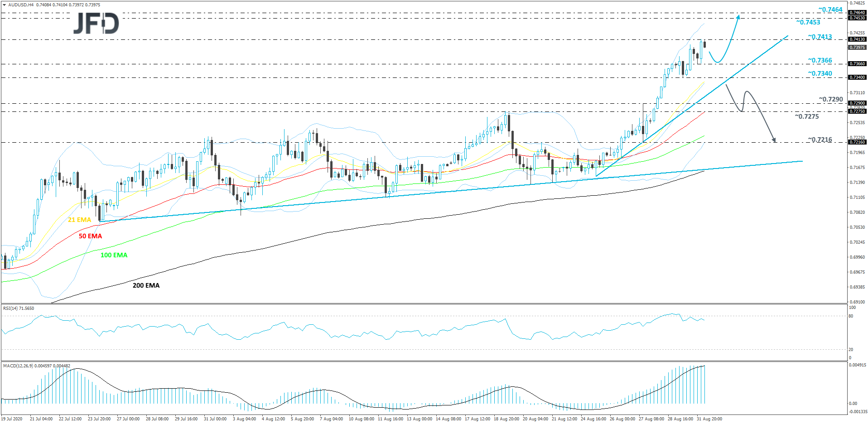Click the 100 EMA label
This screenshot has height=424, width=868.
[113, 255]
